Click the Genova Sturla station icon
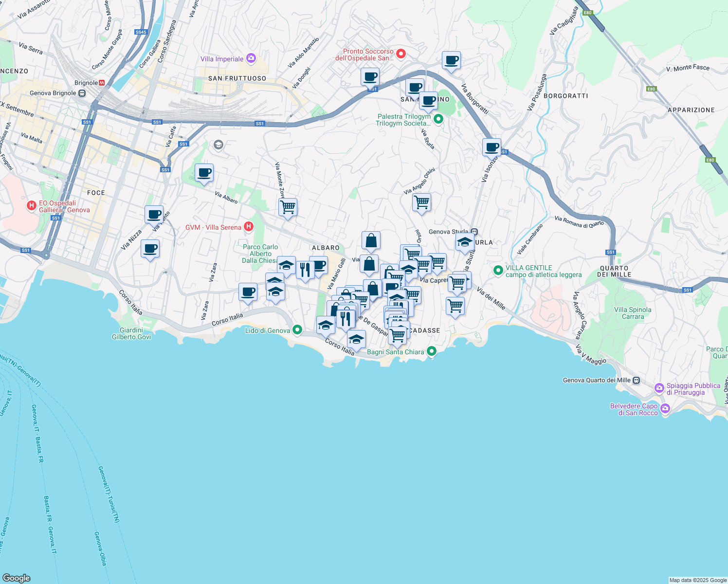728x584 pixels. (x=474, y=232)
